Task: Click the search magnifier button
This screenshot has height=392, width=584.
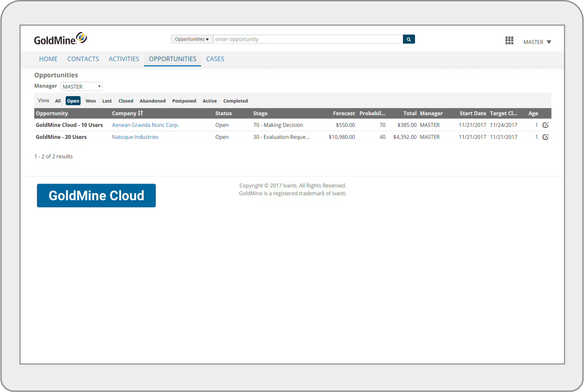Action: pos(409,39)
